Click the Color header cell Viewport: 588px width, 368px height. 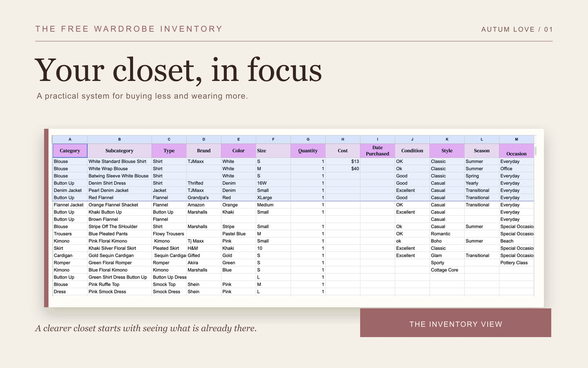coord(239,151)
